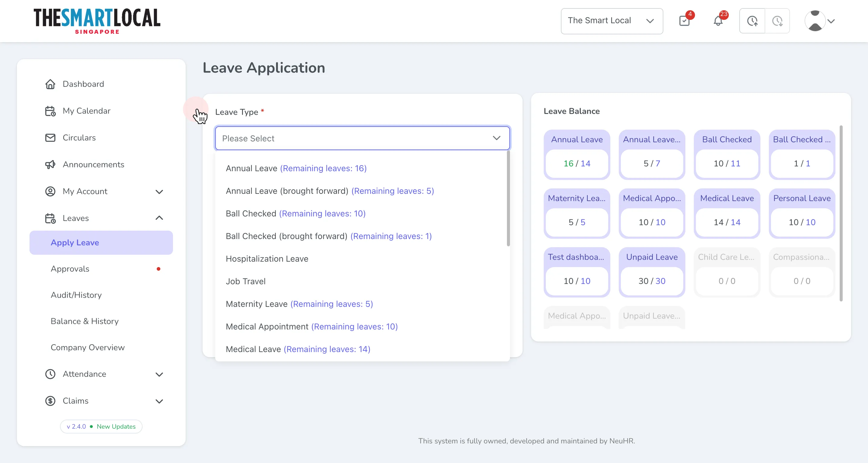Click the Unpaid Leave 30 / 30 card

[x=652, y=272]
